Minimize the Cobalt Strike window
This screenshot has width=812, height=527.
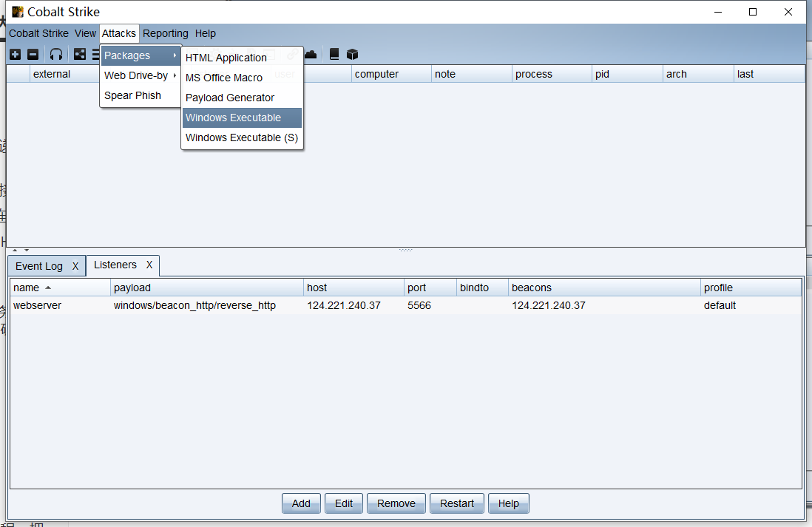coord(718,12)
